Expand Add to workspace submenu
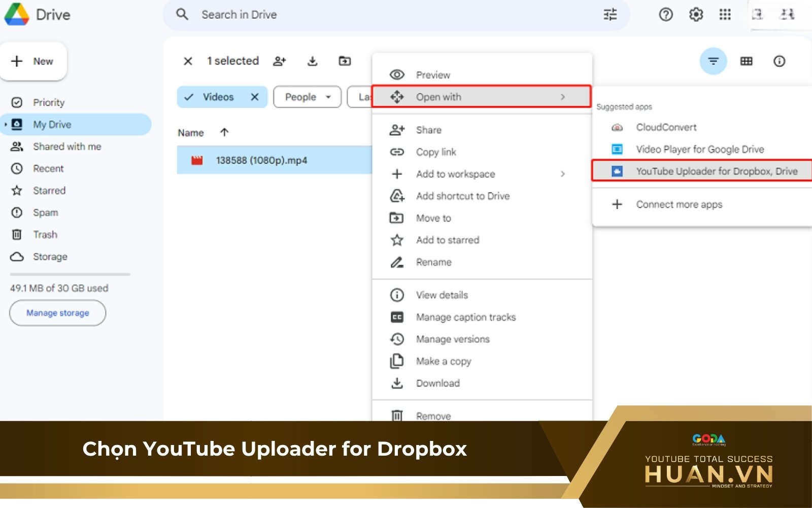 coord(482,174)
